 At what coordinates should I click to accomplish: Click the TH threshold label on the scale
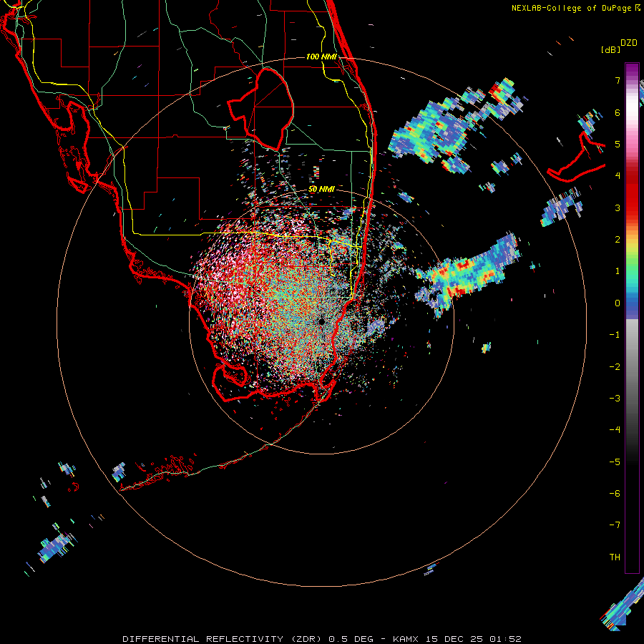tap(615, 557)
